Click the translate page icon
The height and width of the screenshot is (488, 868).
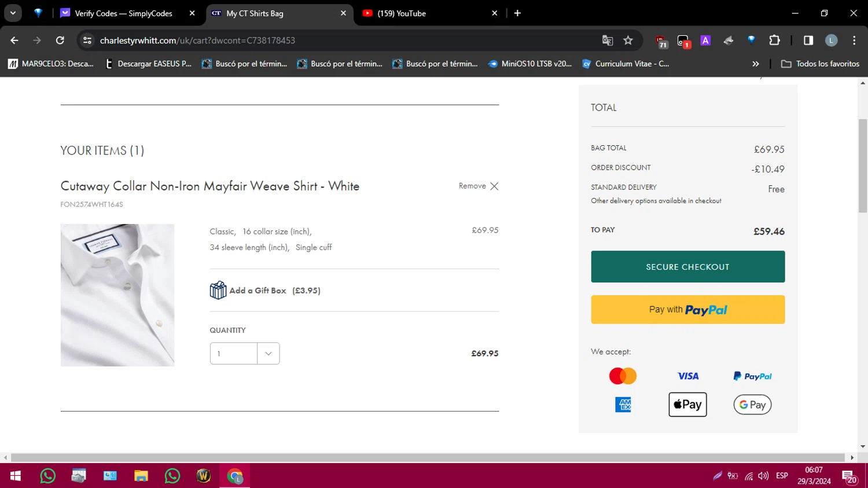point(608,41)
